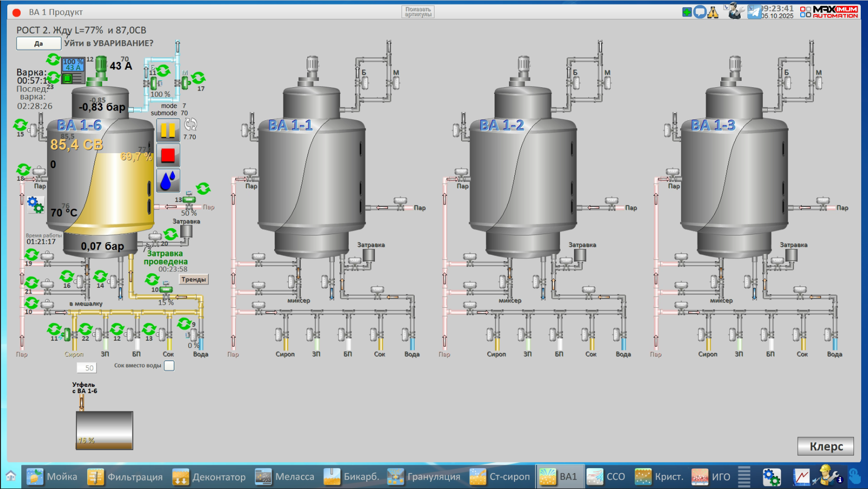Viewport: 868px width, 489px height.
Task: Click the Клерс button
Action: (826, 446)
